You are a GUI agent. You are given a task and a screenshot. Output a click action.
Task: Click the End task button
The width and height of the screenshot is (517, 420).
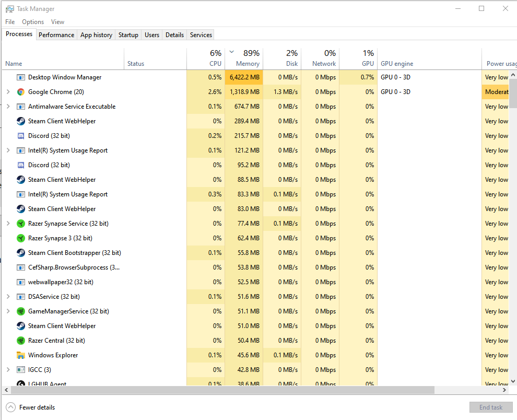[x=491, y=407]
